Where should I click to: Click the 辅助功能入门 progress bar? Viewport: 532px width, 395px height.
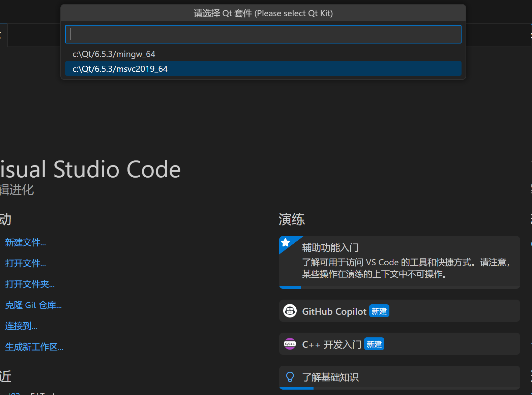tap(400, 287)
